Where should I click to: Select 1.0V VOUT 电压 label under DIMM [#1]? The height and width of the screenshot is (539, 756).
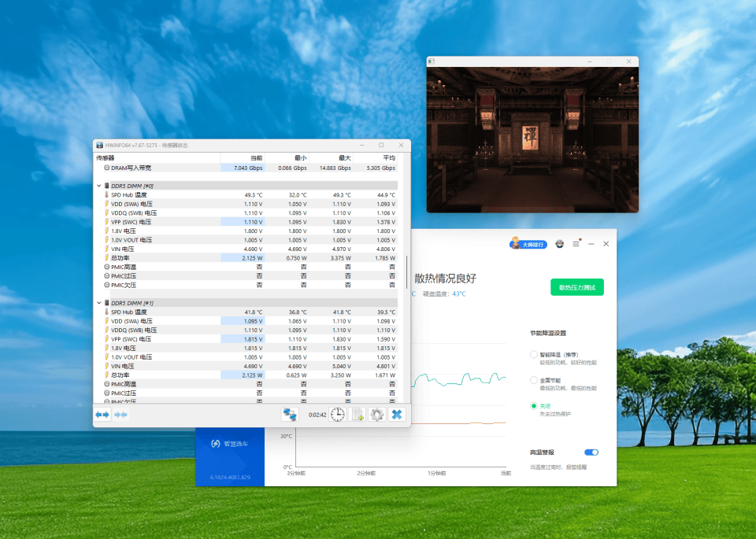pos(132,357)
